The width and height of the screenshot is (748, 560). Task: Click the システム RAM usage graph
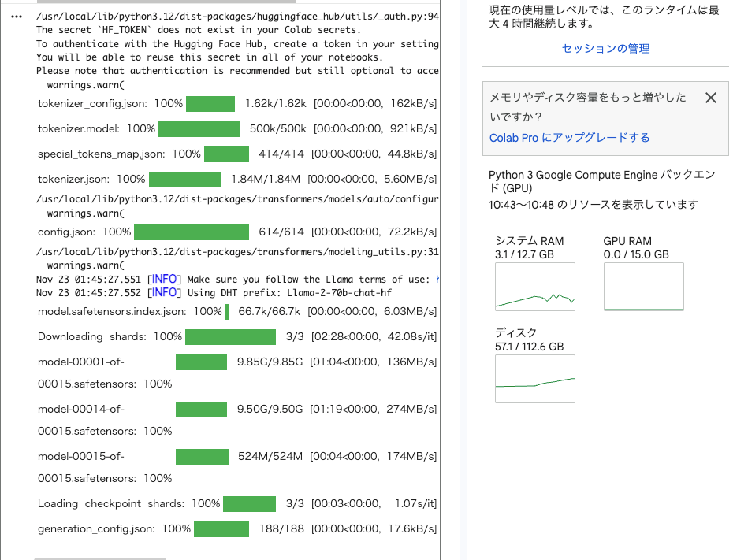point(535,287)
